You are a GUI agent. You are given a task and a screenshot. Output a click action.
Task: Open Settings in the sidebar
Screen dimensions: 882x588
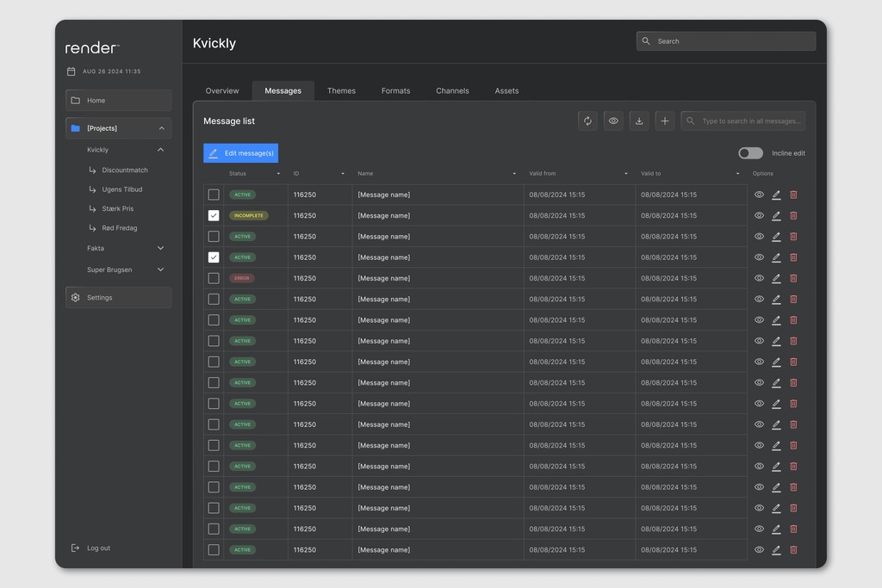(x=118, y=297)
